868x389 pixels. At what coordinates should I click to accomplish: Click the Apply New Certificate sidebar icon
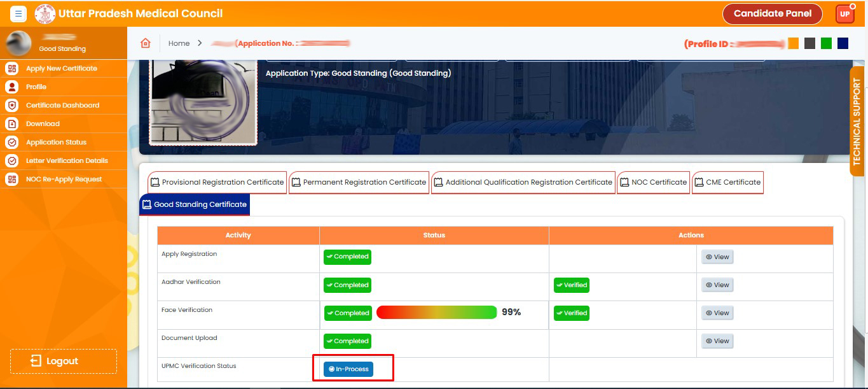(x=12, y=69)
